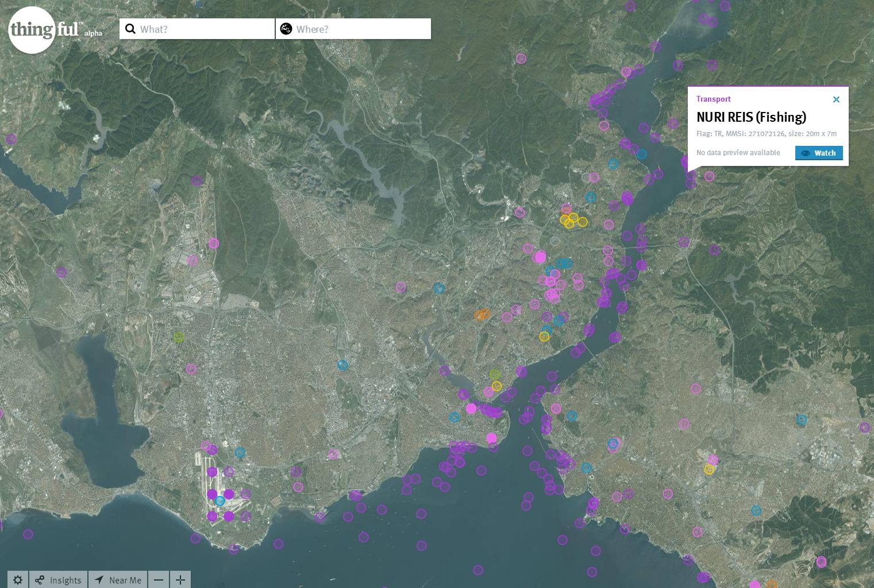Click the magnifying glass search icon
This screenshot has height=588, width=874.
point(130,29)
